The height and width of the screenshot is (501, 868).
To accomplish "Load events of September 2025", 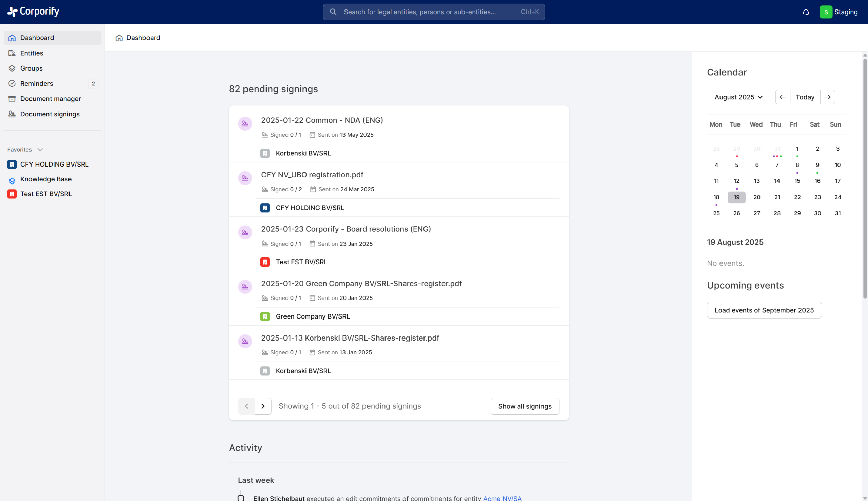I will point(764,310).
